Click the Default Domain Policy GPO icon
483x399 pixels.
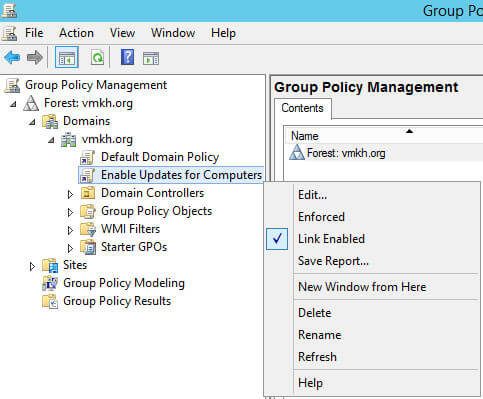(88, 157)
